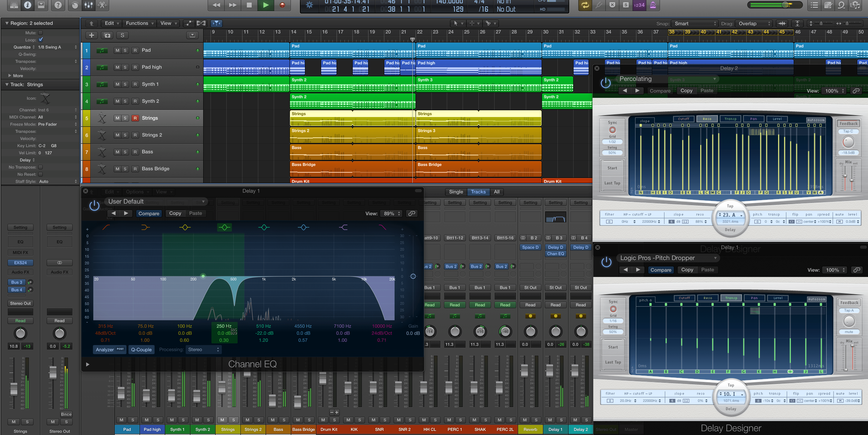Mute the Strings track

click(x=117, y=118)
